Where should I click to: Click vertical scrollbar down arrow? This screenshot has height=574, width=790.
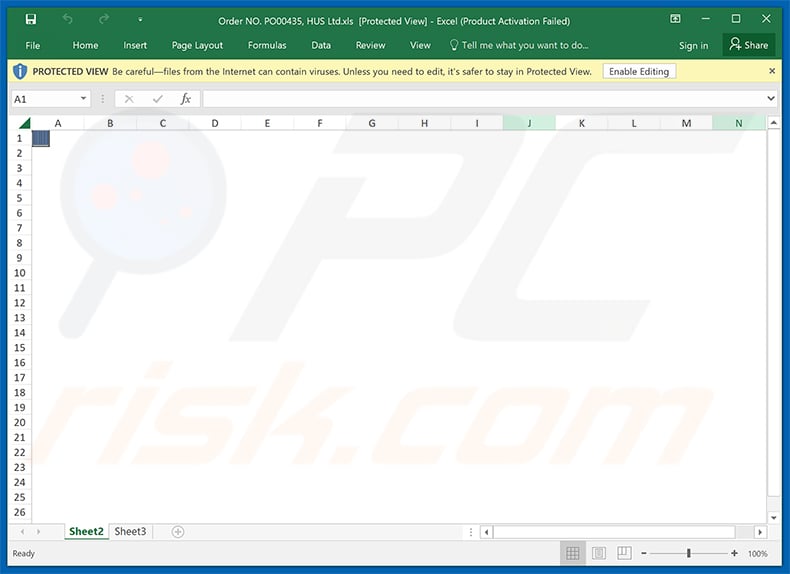[774, 518]
